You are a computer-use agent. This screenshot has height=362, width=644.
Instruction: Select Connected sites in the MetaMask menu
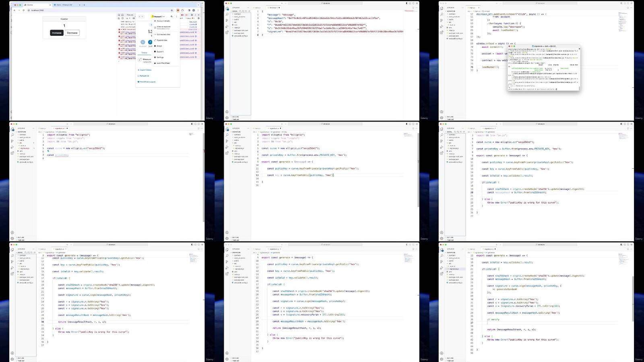[x=163, y=34]
